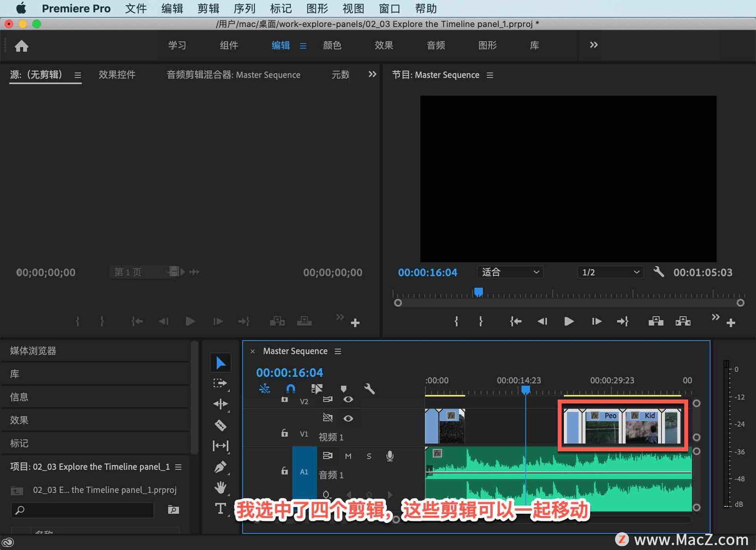Select the Pen tool

[x=220, y=467]
